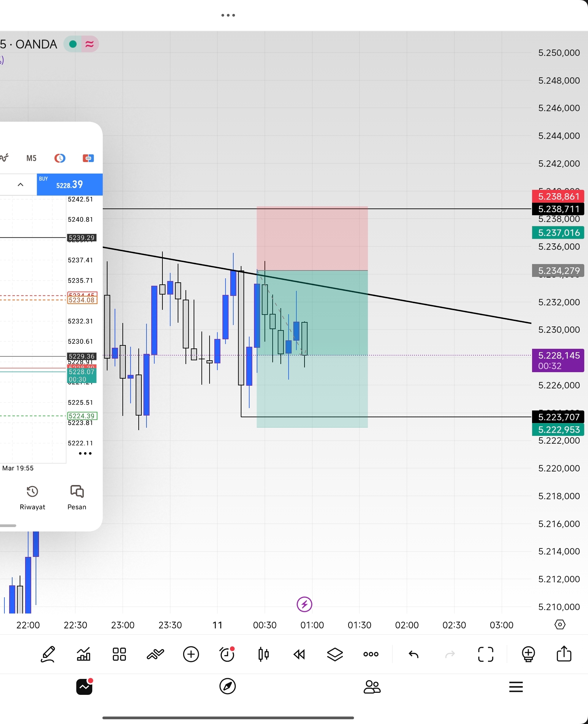Tap the Mar 19:55 timestamp in overlay
The height and width of the screenshot is (724, 588).
(x=18, y=468)
